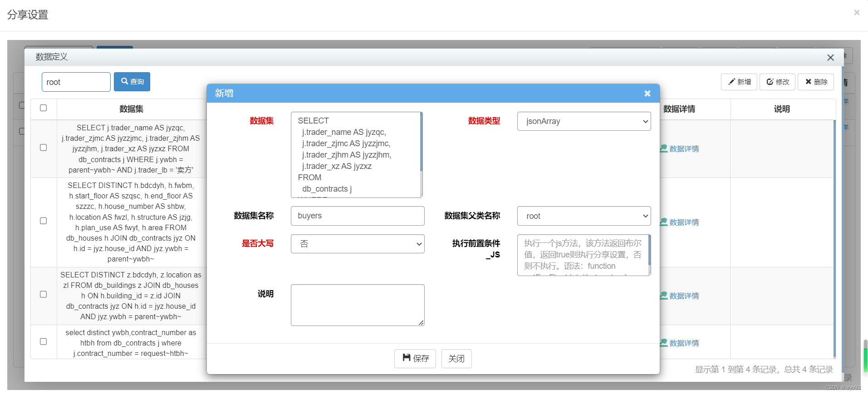
Task: Click the 数据详情 column header
Action: (x=679, y=109)
